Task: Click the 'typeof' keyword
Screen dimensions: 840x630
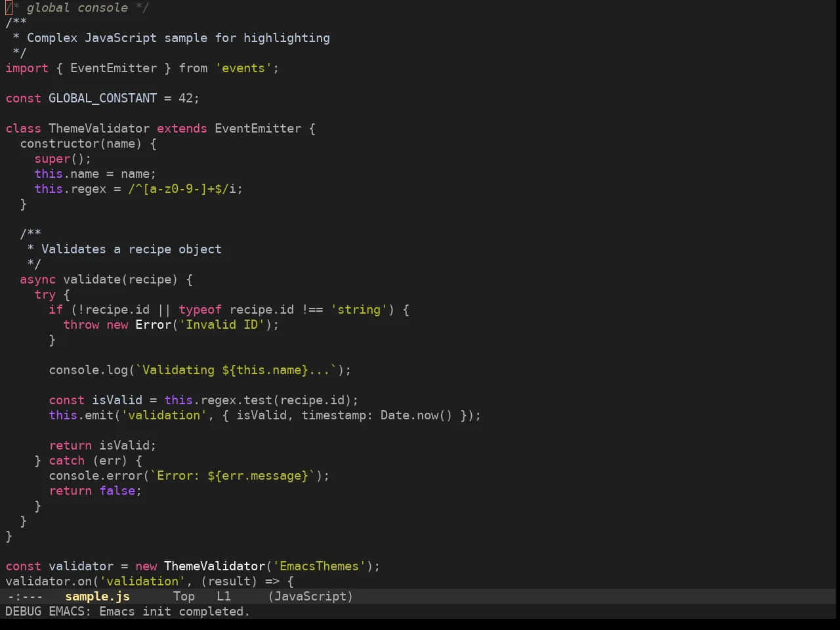Action: (200, 310)
